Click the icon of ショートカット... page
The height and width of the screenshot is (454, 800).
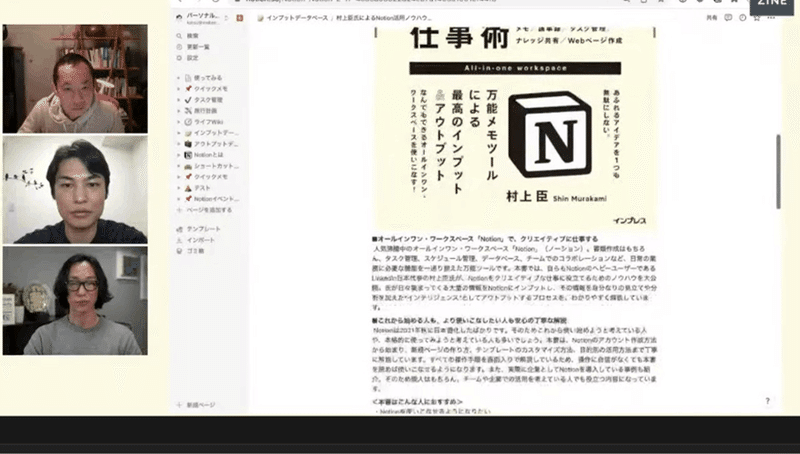(188, 166)
